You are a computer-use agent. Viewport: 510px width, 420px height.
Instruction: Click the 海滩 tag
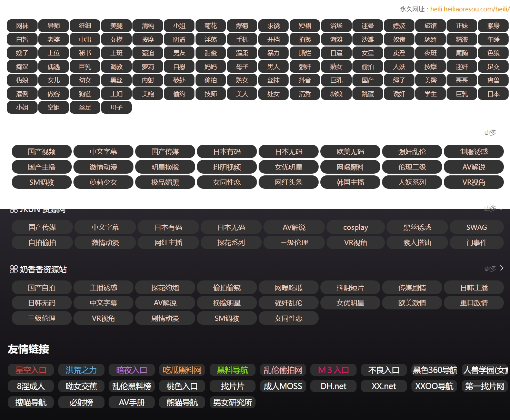point(336,40)
